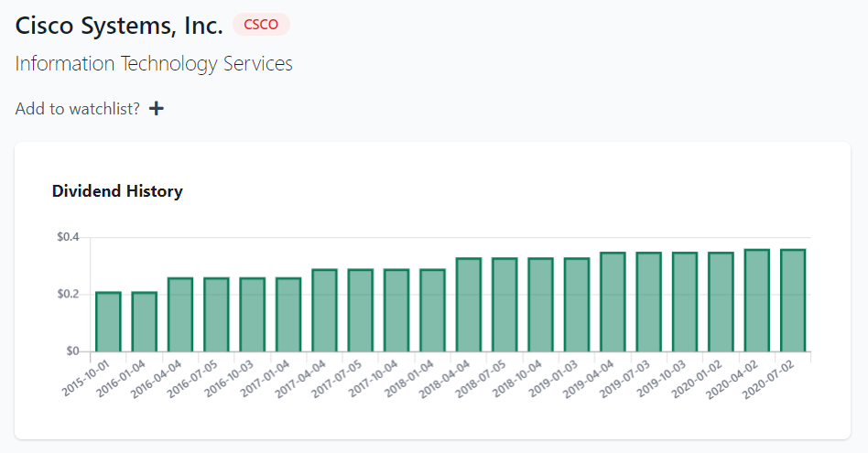Select the 2017-01-04 dividend bar
Screen dimensions: 868x453
pyautogui.click(x=288, y=315)
